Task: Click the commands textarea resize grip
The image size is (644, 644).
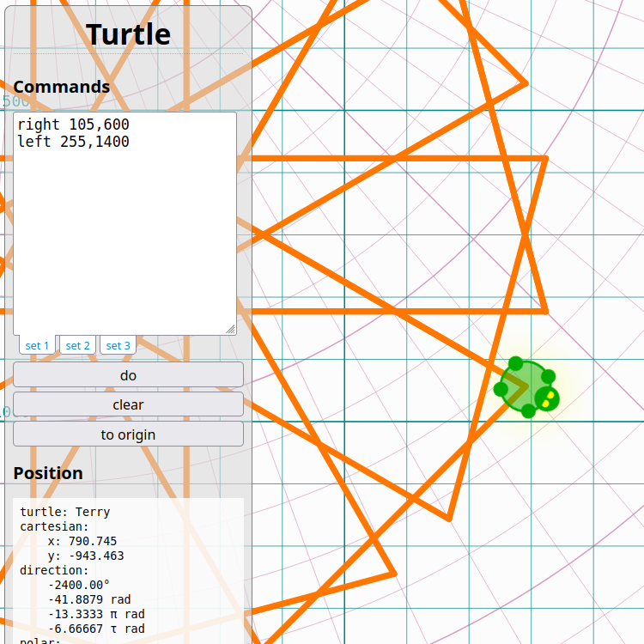Action: [x=230, y=329]
